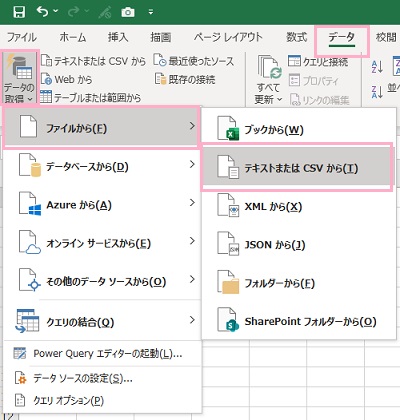The image size is (400, 420).
Task: Click the すべて更新 refresh icon
Action: (269, 68)
